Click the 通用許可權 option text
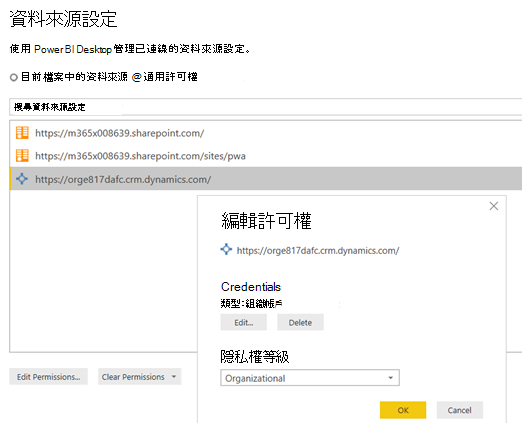522x423 pixels. (x=170, y=77)
